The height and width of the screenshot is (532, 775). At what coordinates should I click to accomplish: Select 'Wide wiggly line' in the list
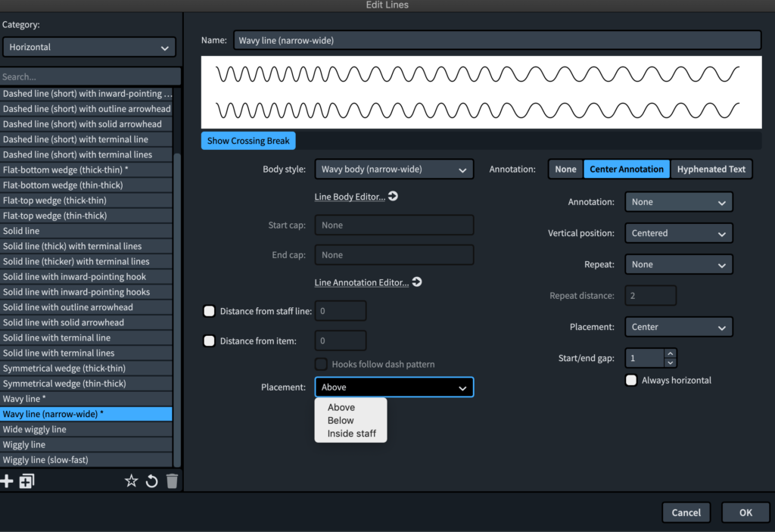tap(86, 429)
